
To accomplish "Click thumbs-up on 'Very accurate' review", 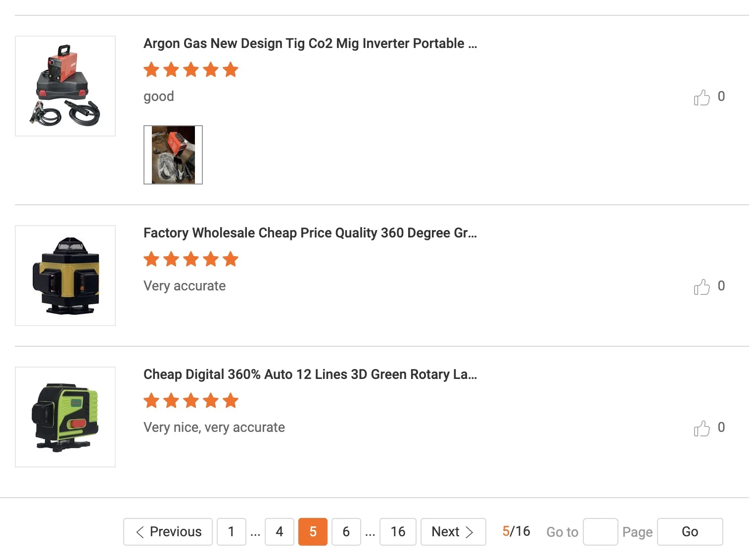I will [702, 287].
